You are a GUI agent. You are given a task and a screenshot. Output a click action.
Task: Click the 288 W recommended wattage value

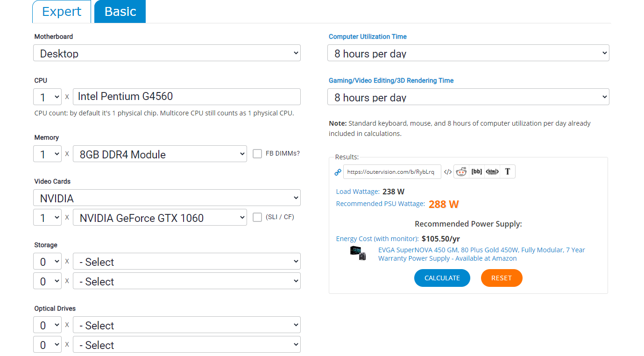tap(444, 204)
